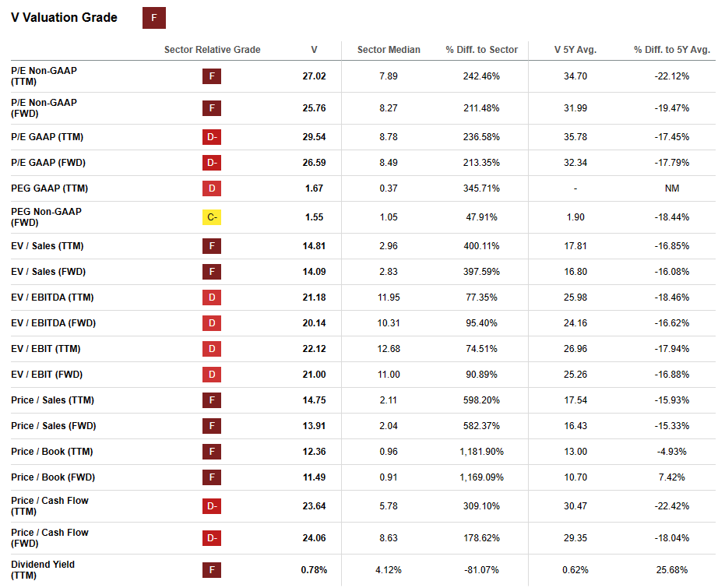This screenshot has width=725, height=588.
Task: Open the EV / EBIT (TTM) metric label
Action: (x=47, y=349)
